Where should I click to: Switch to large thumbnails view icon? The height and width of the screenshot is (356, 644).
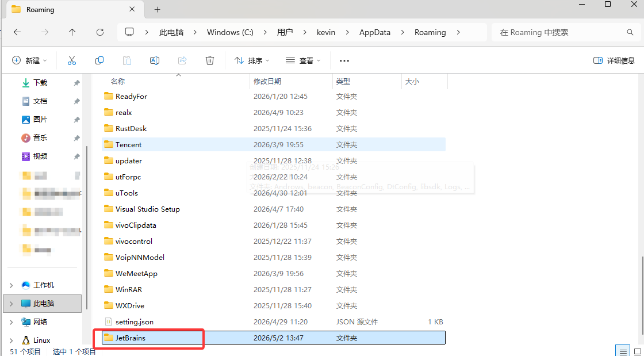coord(638,351)
